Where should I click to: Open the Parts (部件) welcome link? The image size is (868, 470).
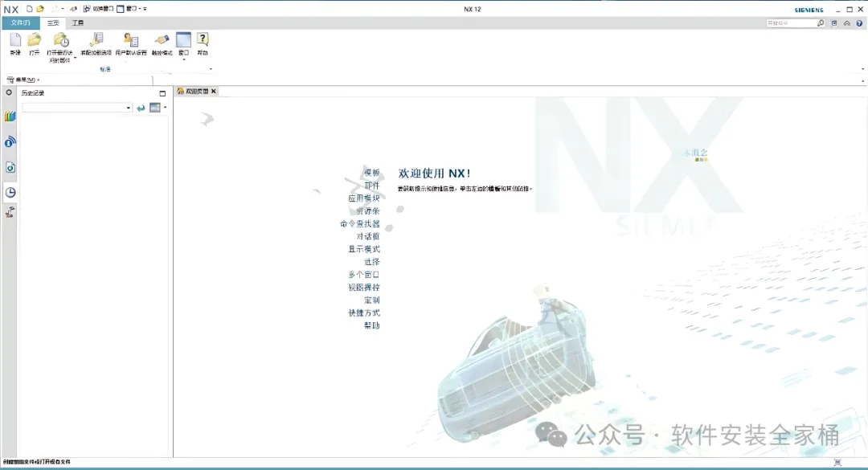pos(372,186)
